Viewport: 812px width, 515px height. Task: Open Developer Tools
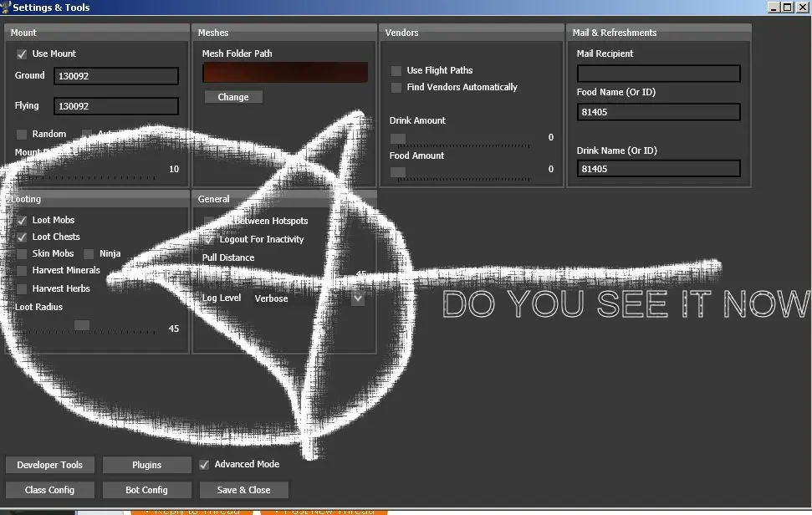coord(49,465)
